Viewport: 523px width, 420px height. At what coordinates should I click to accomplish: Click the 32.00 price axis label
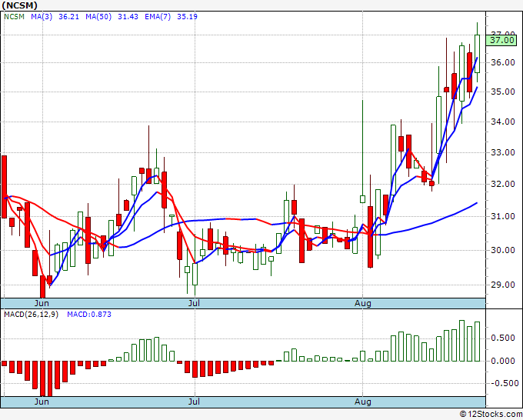tap(503, 184)
